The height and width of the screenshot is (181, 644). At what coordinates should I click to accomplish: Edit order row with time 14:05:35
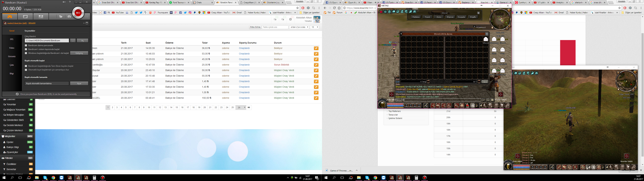tap(316, 48)
